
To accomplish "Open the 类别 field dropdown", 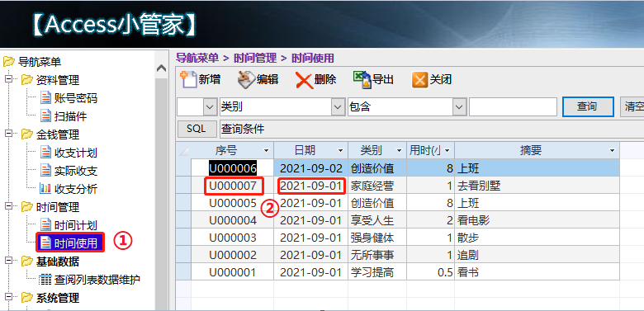I will pos(338,107).
